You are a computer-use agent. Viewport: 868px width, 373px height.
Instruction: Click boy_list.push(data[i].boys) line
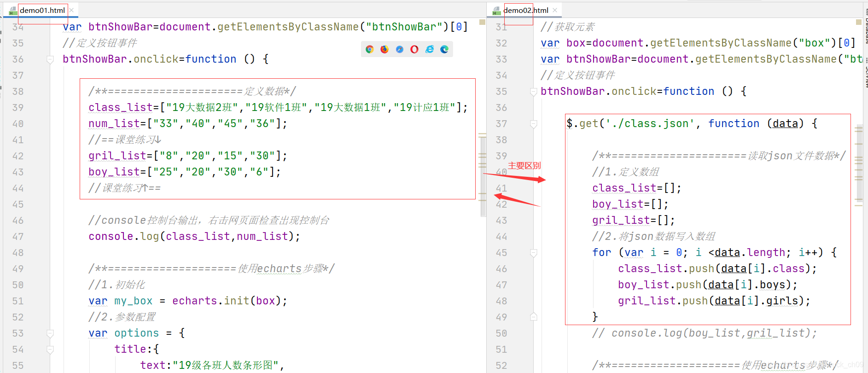[708, 285]
